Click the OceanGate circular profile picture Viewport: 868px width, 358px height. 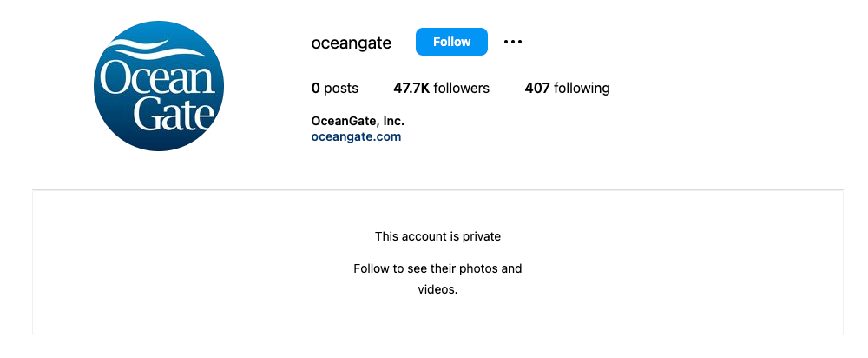(159, 86)
